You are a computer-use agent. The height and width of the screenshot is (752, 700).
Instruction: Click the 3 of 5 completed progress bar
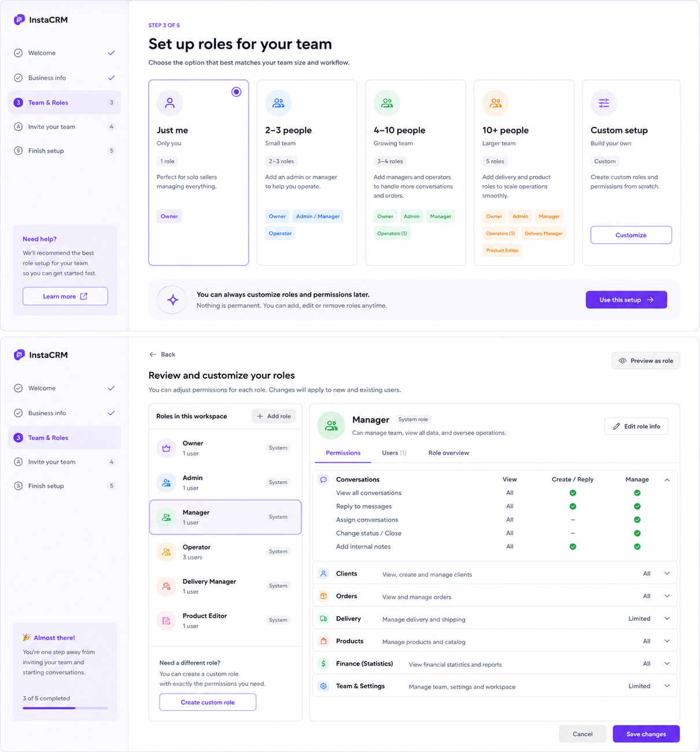pyautogui.click(x=65, y=708)
